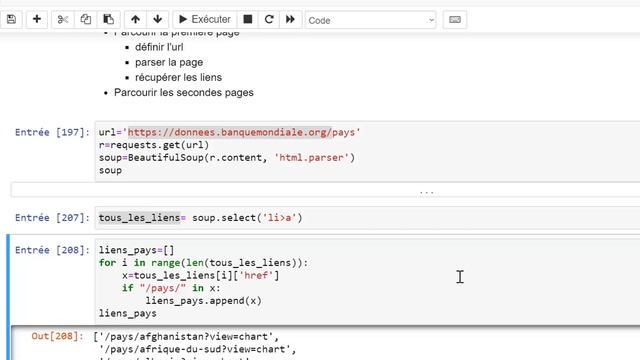Click the '/pays/afghanistan?view=chart' output entry
Screen dimensions: 640x360
189,336
